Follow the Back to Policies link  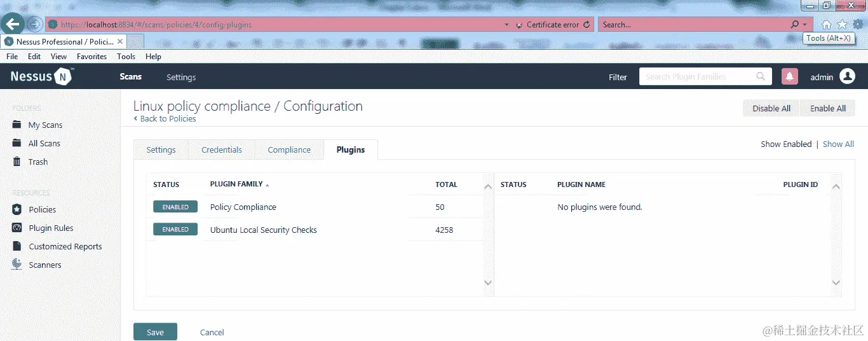coord(165,119)
